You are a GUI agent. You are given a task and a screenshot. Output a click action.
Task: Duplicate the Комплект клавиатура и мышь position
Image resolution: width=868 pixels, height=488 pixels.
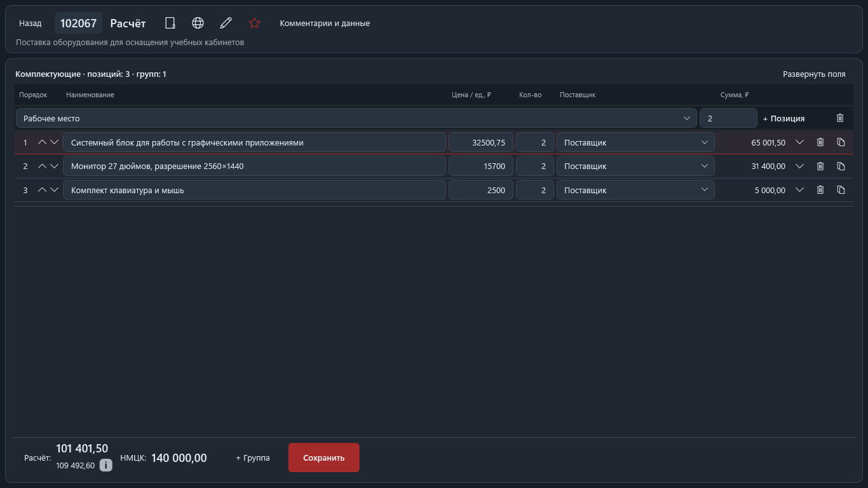(841, 190)
